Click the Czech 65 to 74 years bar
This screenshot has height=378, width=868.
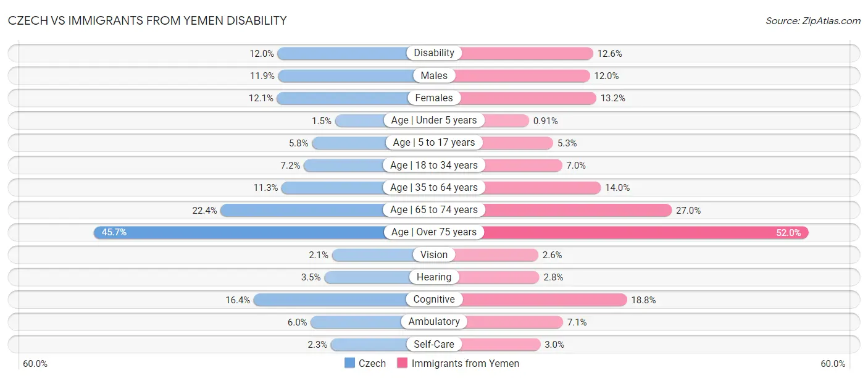pos(303,210)
